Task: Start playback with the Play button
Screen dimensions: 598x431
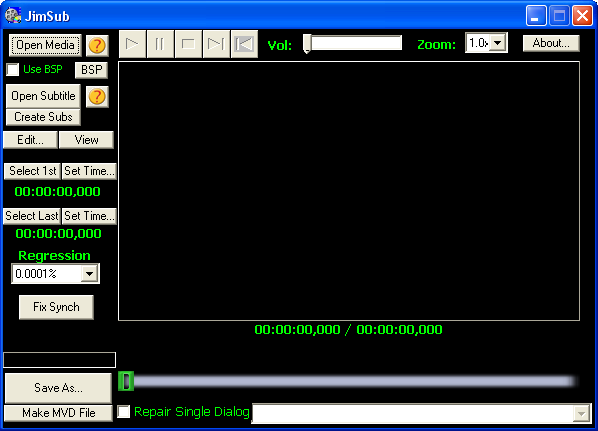Action: pyautogui.click(x=132, y=44)
